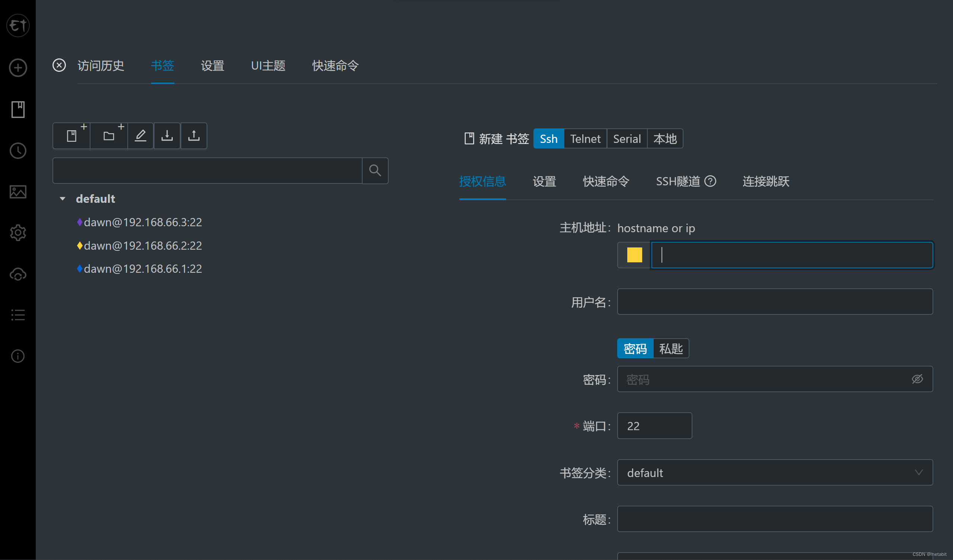The height and width of the screenshot is (560, 953).
Task: Open settings gear icon in sidebar
Action: (x=18, y=233)
